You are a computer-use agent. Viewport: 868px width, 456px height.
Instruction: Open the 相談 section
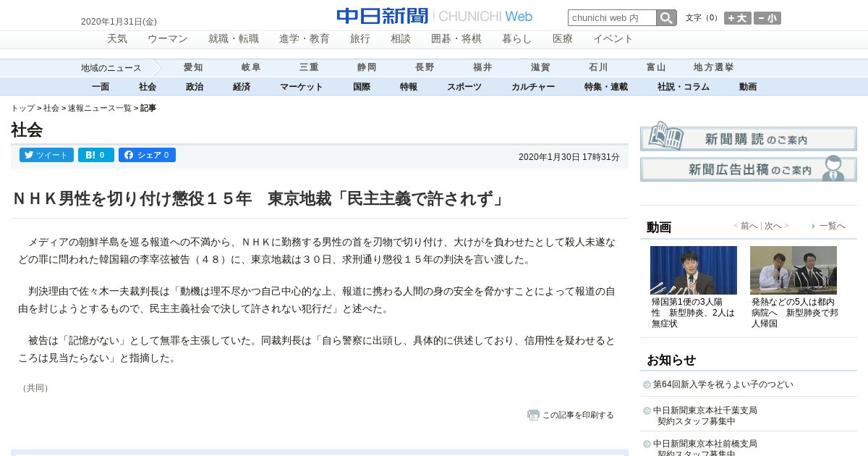pos(401,39)
